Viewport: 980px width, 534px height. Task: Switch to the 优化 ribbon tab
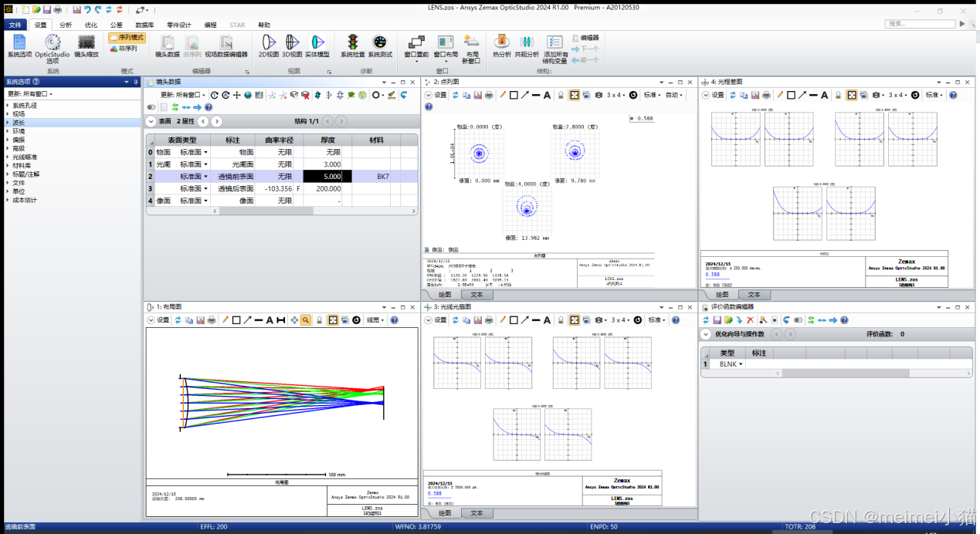pyautogui.click(x=90, y=25)
